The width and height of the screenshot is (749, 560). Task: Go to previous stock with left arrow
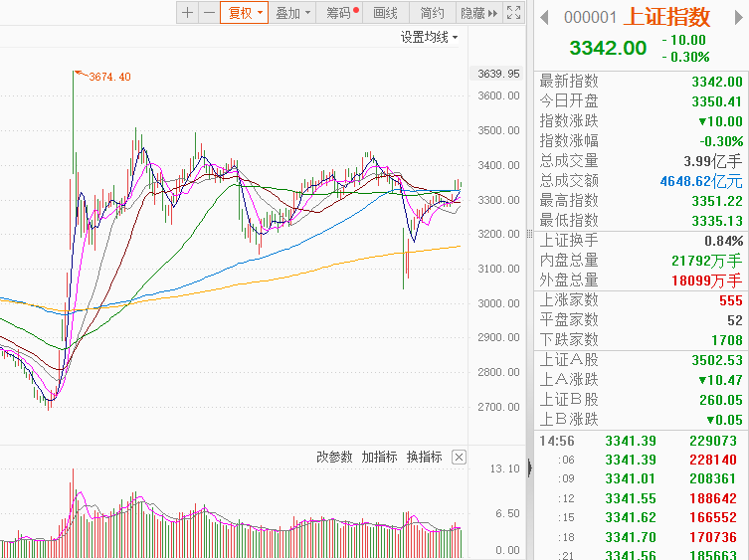coord(544,17)
